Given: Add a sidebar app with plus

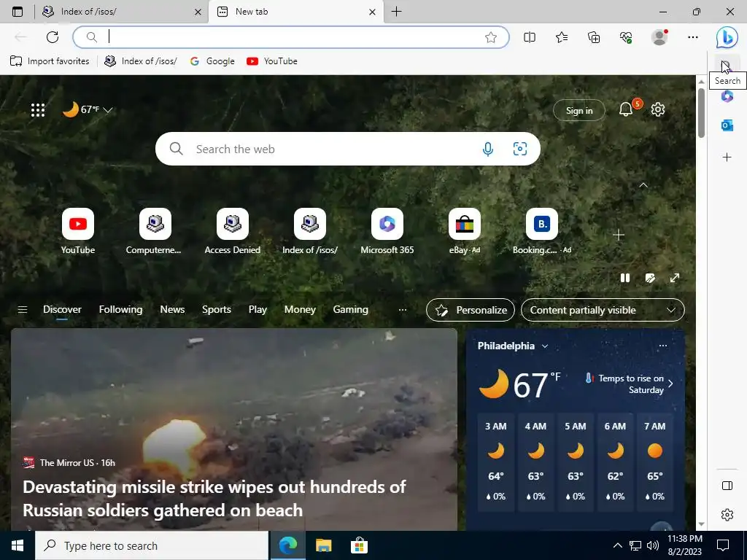Looking at the screenshot, I should (727, 157).
